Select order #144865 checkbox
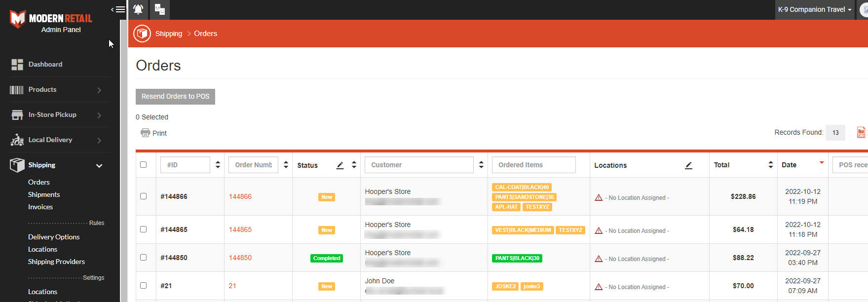 pos(144,229)
